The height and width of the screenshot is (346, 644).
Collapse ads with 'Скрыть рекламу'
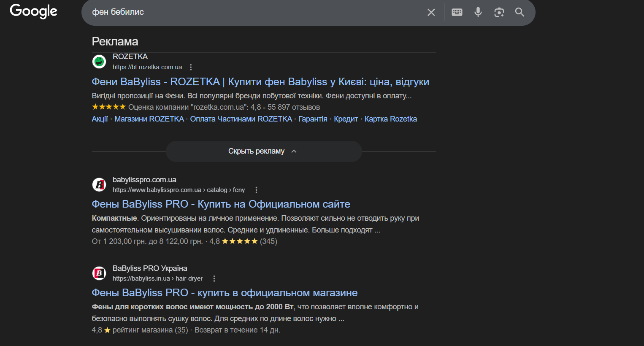click(x=264, y=151)
